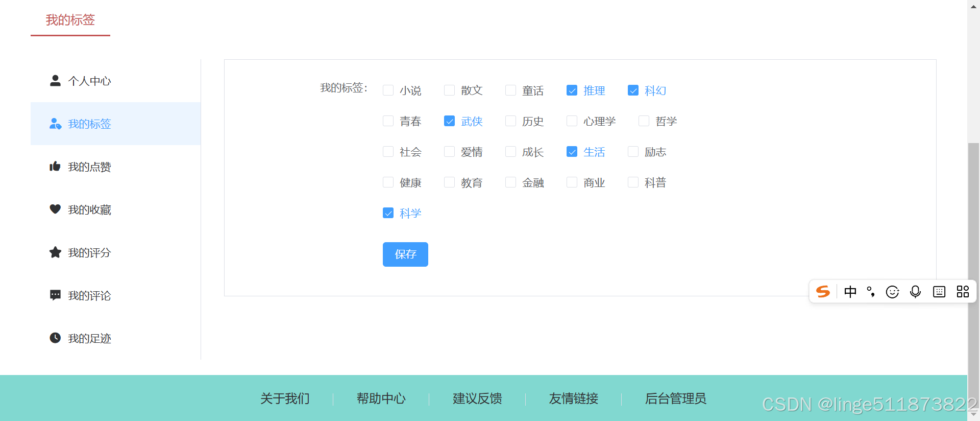This screenshot has width=980, height=421.
Task: Click the thumbs-up icon beside 我的点赞
Action: pos(55,167)
